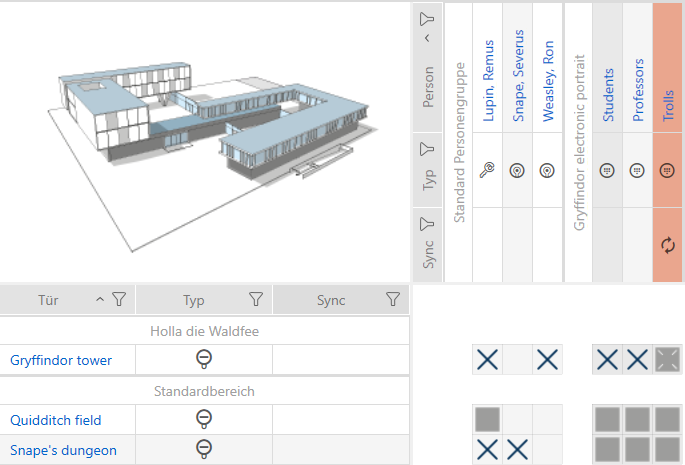
Task: Click the filter funnel above the Person label
Action: click(428, 18)
